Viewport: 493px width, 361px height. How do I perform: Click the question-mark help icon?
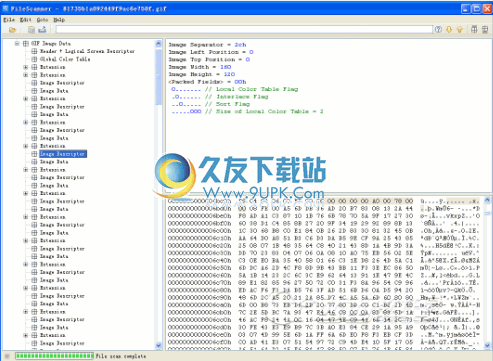click(x=438, y=30)
